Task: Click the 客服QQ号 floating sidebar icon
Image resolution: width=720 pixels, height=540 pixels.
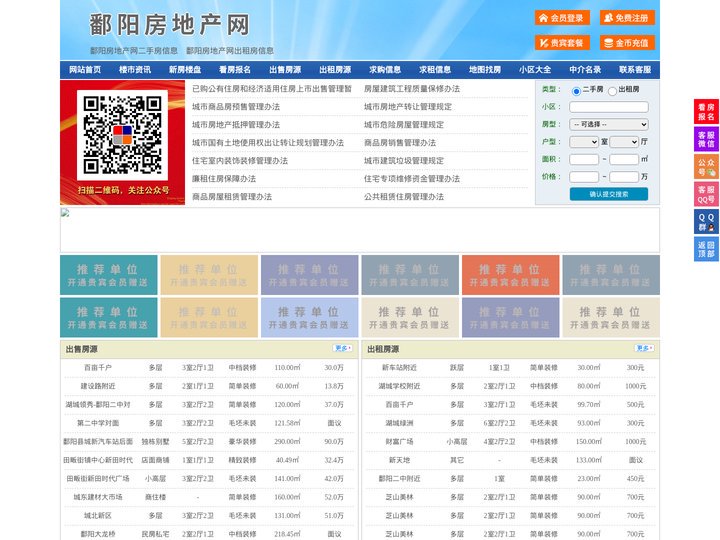Action: pyautogui.click(x=706, y=194)
